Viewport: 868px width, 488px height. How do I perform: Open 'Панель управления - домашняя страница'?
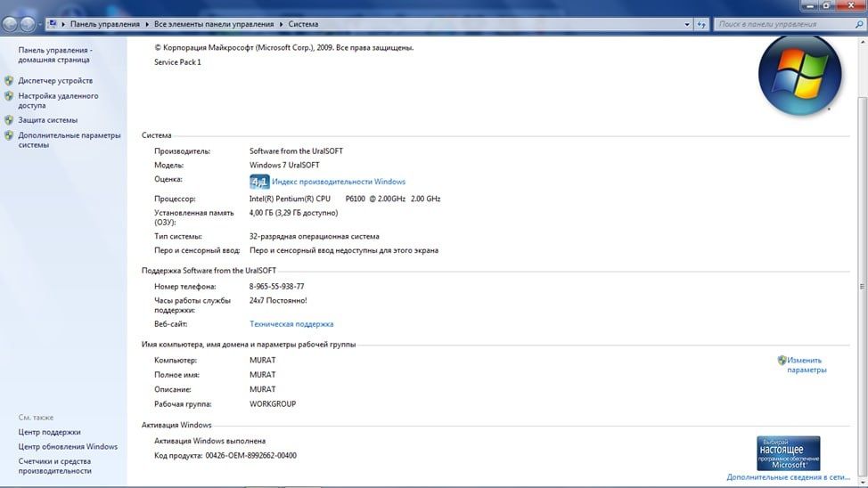(x=55, y=55)
